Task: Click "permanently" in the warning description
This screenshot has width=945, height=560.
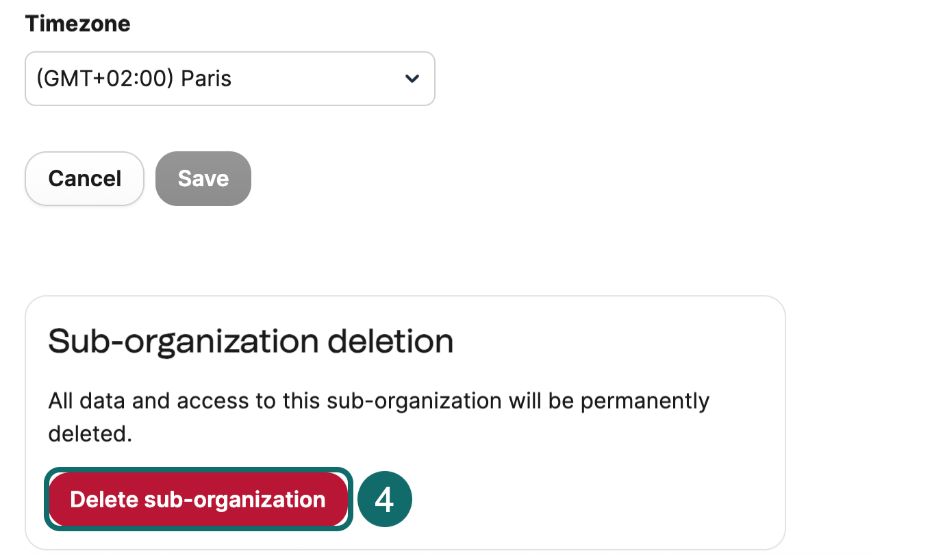Action: 645,400
